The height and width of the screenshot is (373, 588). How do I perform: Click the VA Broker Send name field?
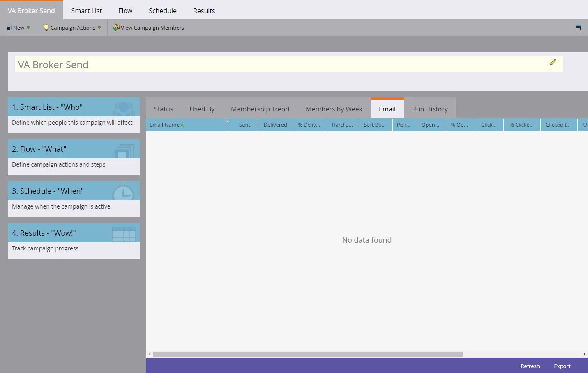[x=289, y=65]
